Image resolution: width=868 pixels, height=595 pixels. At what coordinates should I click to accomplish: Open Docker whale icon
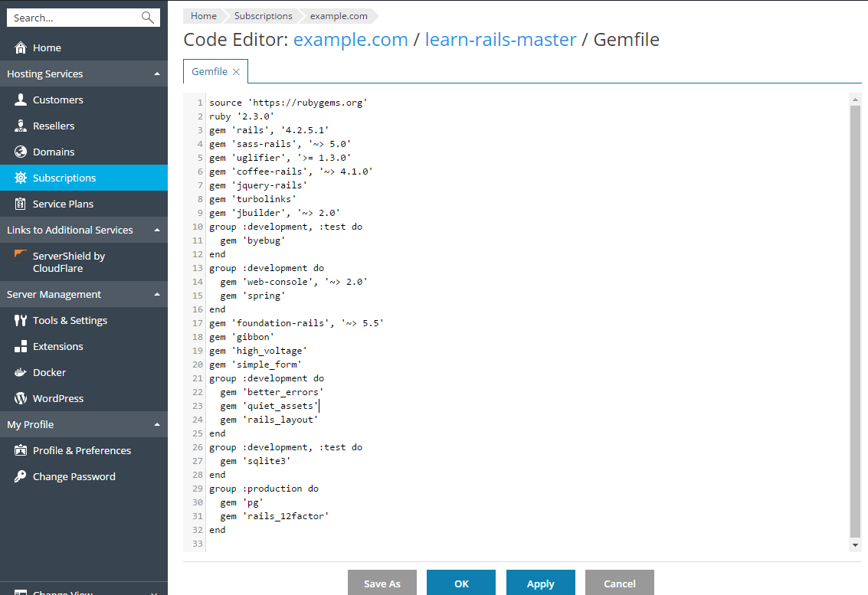point(21,372)
